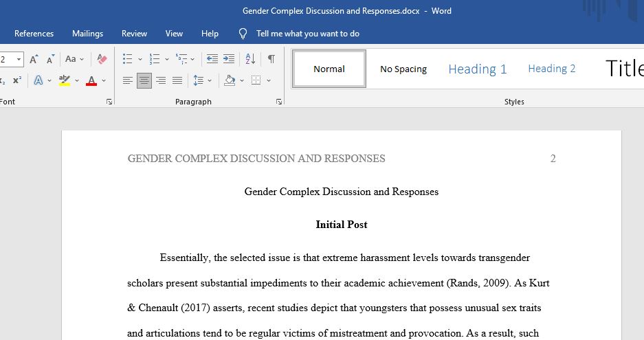Click citation (Rands, 2009) in text
This screenshot has height=340, width=644.
pos(479,283)
